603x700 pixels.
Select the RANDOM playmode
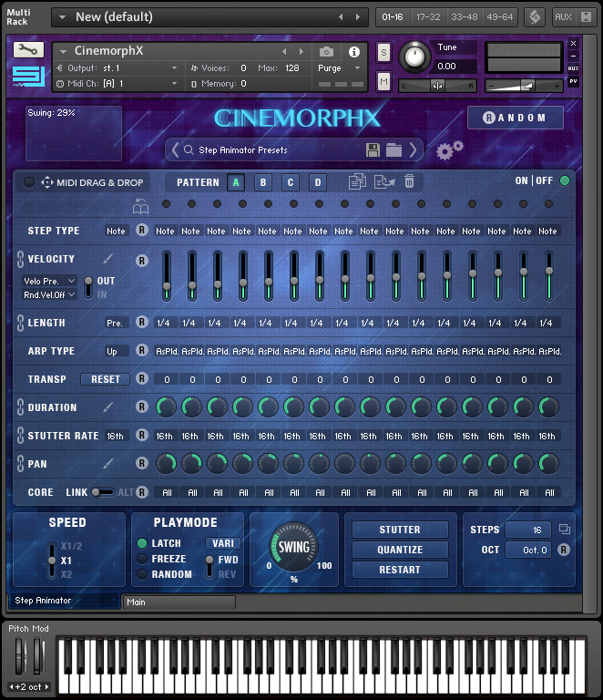[142, 574]
